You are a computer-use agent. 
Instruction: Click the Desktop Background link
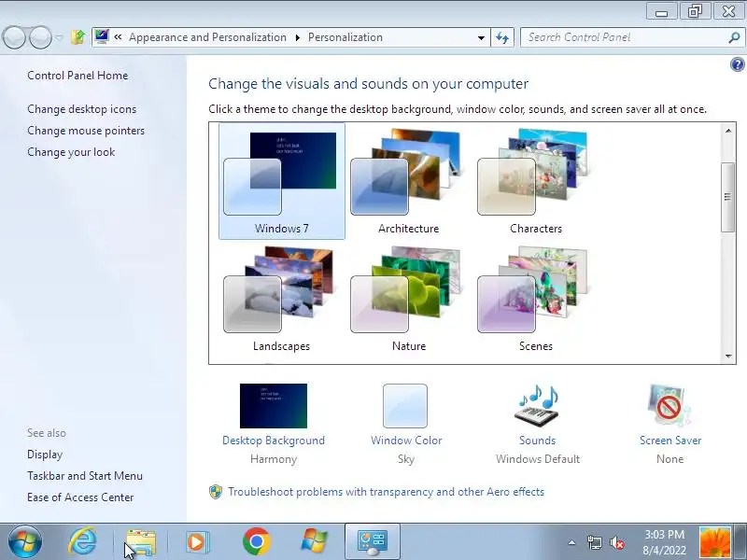coord(274,441)
